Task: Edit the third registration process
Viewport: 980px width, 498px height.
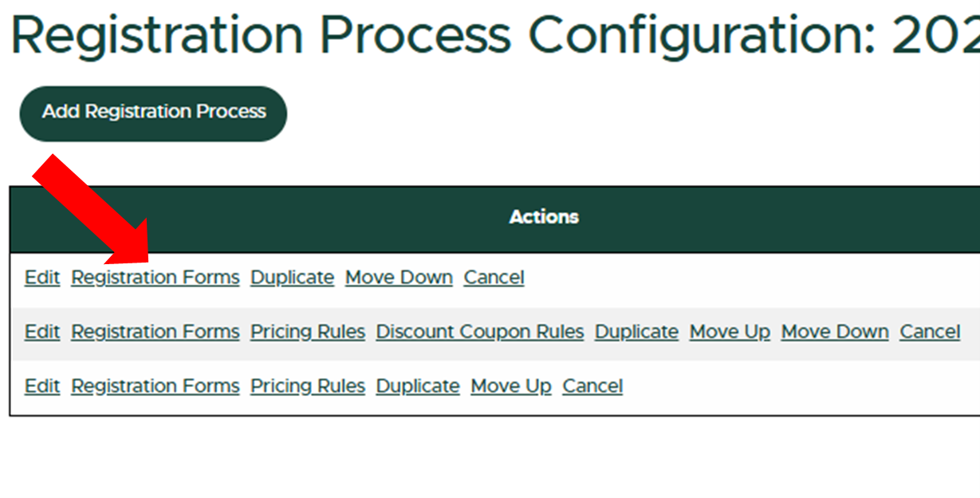Action: click(41, 385)
